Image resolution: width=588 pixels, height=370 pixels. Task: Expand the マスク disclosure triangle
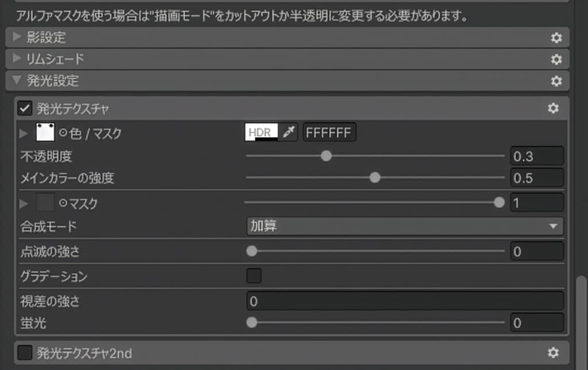pyautogui.click(x=23, y=202)
